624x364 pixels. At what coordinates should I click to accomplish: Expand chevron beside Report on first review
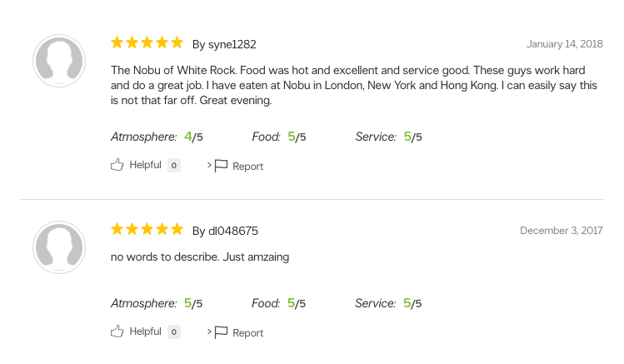click(x=209, y=165)
